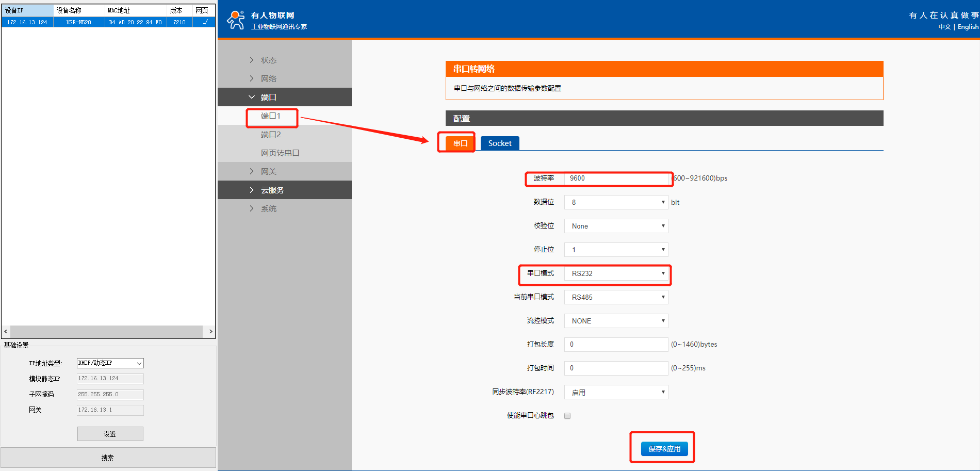Open the 数据位 dropdown

click(616, 202)
